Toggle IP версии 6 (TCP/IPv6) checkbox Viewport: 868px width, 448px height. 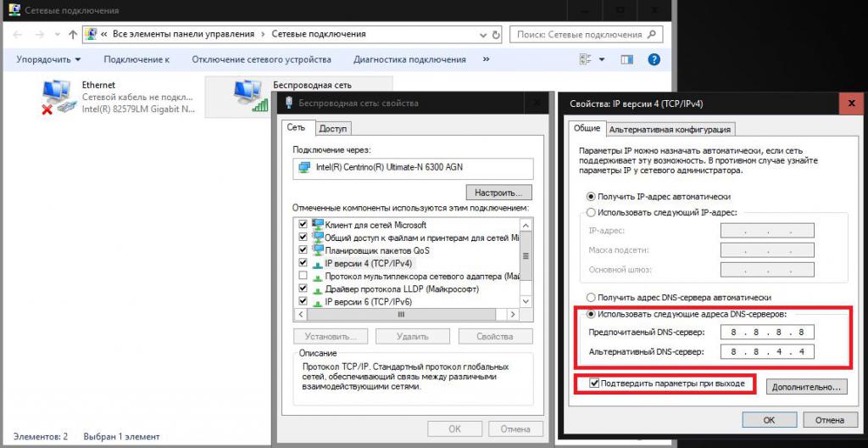(x=303, y=301)
